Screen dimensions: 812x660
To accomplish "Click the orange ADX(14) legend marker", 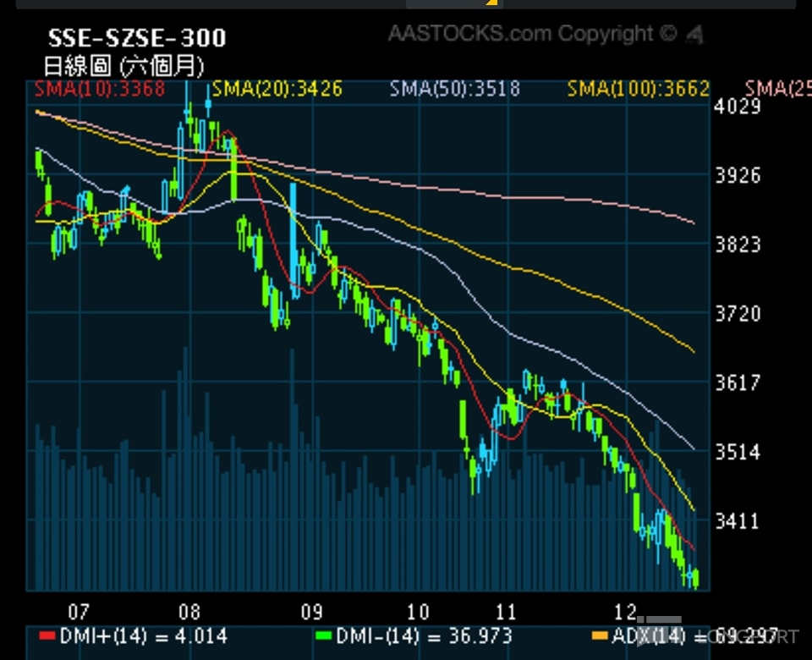I will (x=599, y=636).
